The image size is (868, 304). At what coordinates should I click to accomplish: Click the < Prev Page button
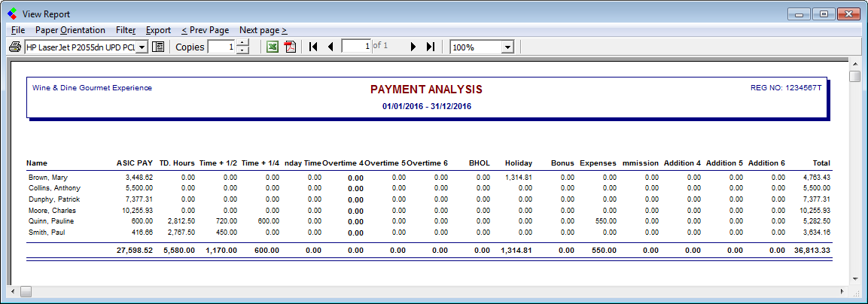205,30
